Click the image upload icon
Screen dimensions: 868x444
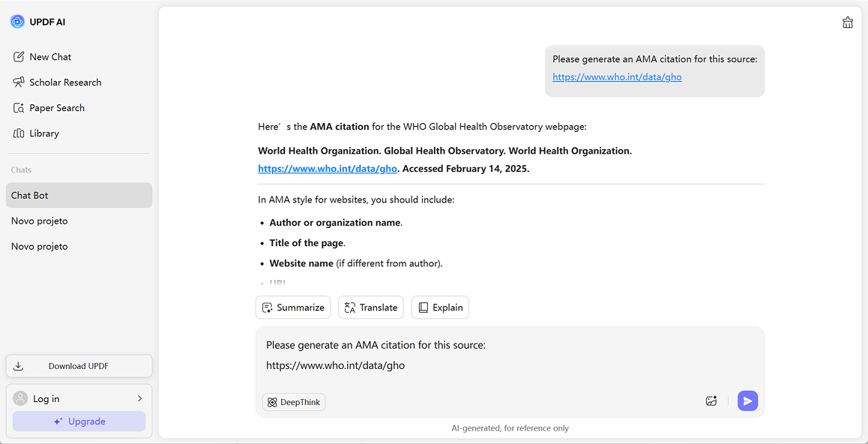click(x=711, y=401)
